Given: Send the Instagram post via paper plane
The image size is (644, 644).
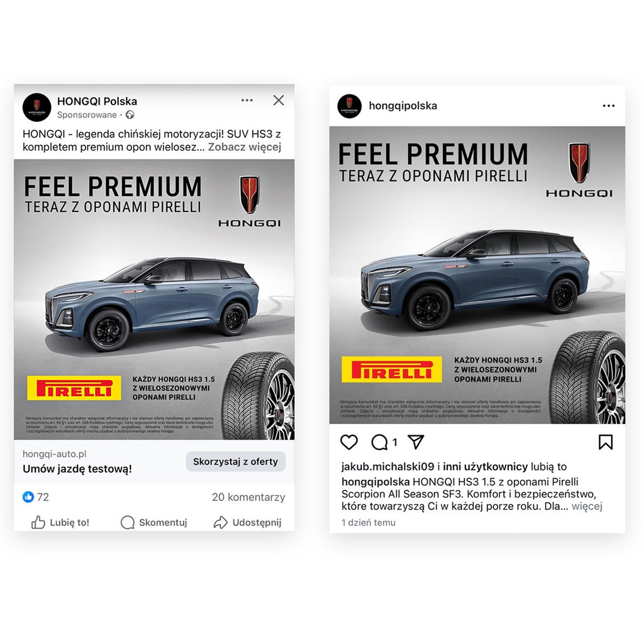Looking at the screenshot, I should [x=416, y=442].
